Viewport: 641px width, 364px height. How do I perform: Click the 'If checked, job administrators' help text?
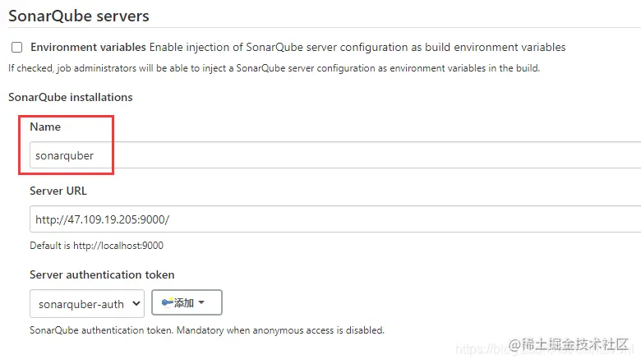(274, 68)
